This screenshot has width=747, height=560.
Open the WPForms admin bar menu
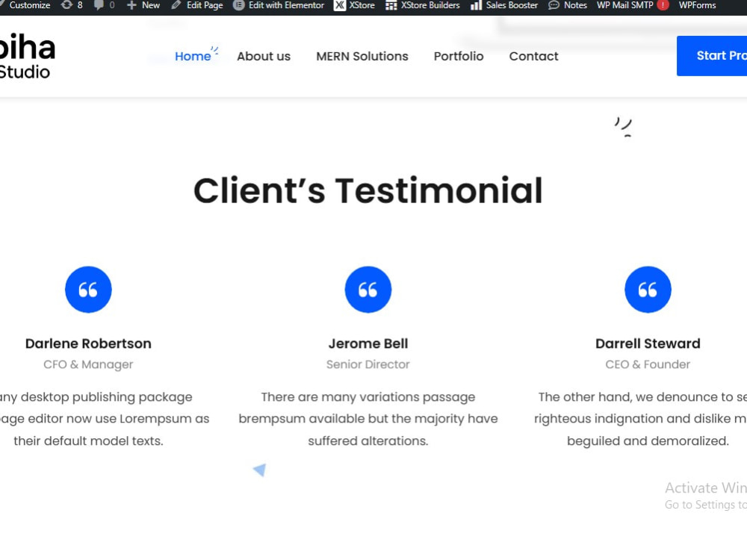pyautogui.click(x=697, y=5)
